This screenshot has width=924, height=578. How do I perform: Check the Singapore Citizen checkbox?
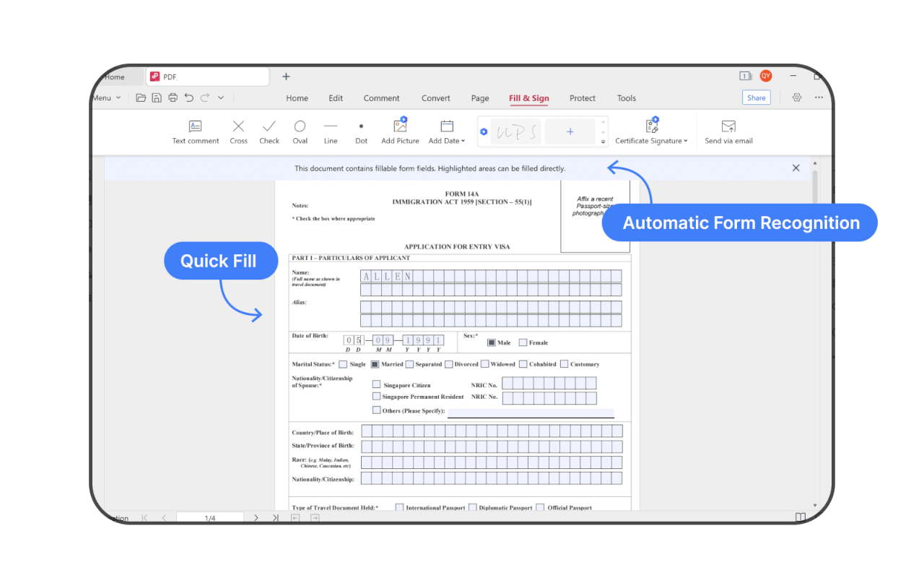(x=376, y=384)
